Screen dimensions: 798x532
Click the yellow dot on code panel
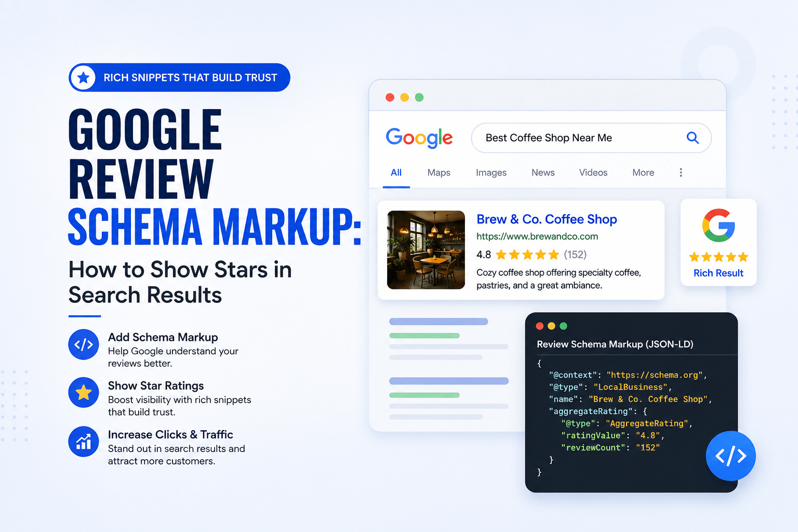552,326
